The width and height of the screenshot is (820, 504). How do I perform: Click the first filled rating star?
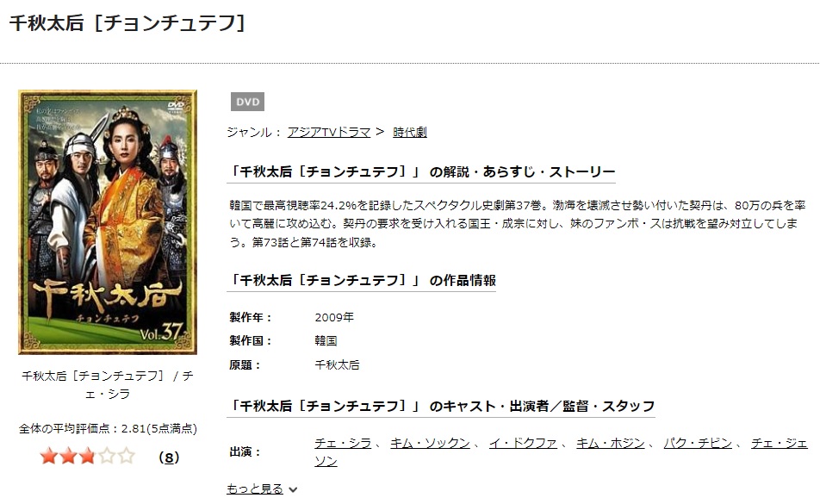tap(48, 456)
